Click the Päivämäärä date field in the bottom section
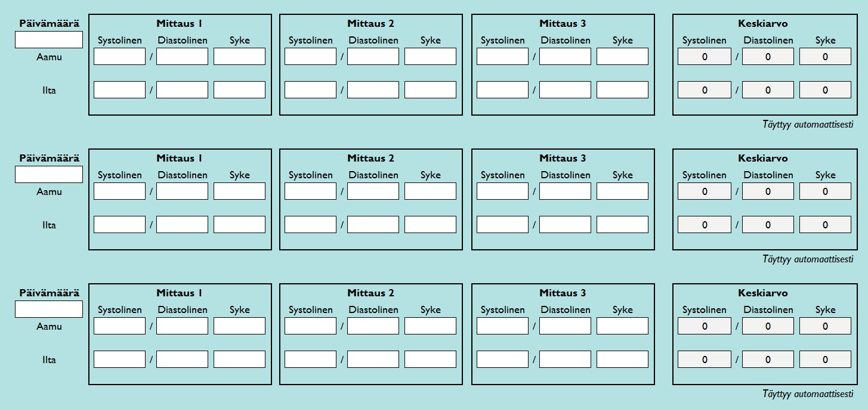The width and height of the screenshot is (868, 409). [x=49, y=309]
